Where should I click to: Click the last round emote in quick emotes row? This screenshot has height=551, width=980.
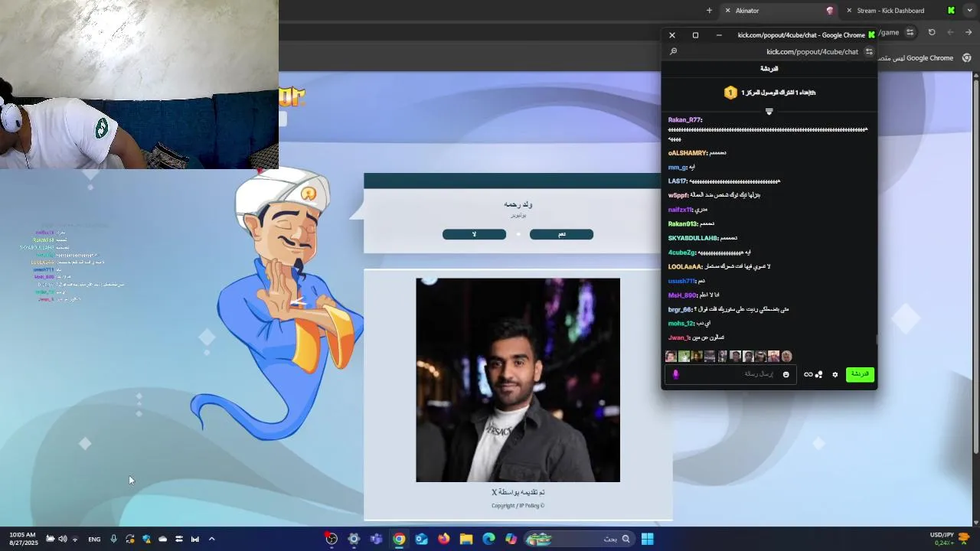tap(786, 357)
